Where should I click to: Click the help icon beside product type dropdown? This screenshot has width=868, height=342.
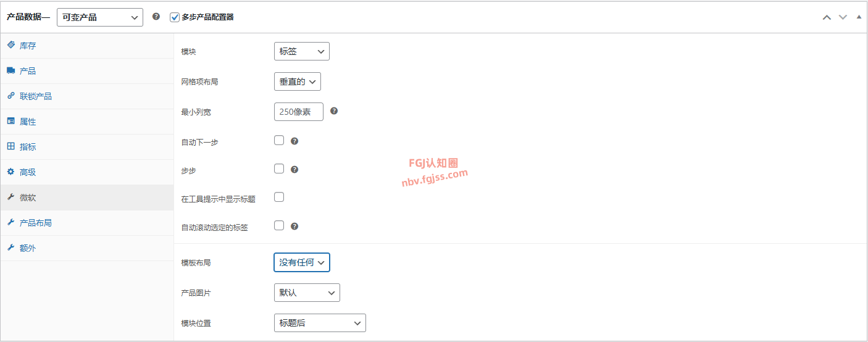[x=156, y=17]
